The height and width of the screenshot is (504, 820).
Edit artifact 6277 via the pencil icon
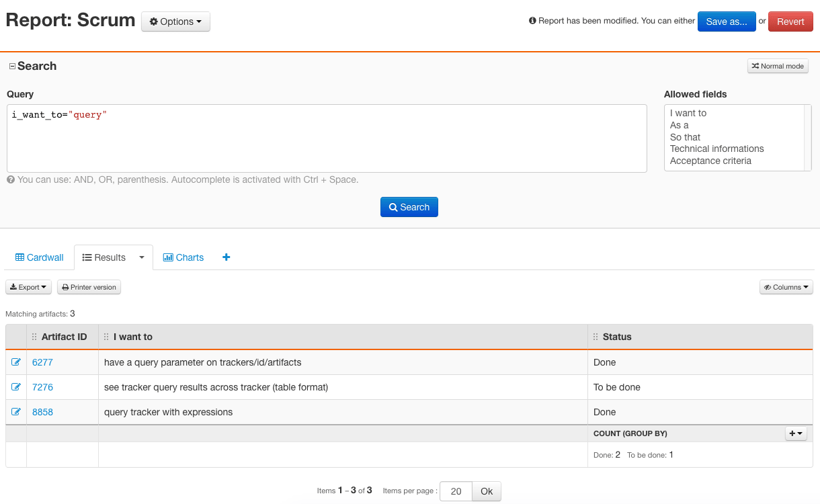pyautogui.click(x=15, y=362)
